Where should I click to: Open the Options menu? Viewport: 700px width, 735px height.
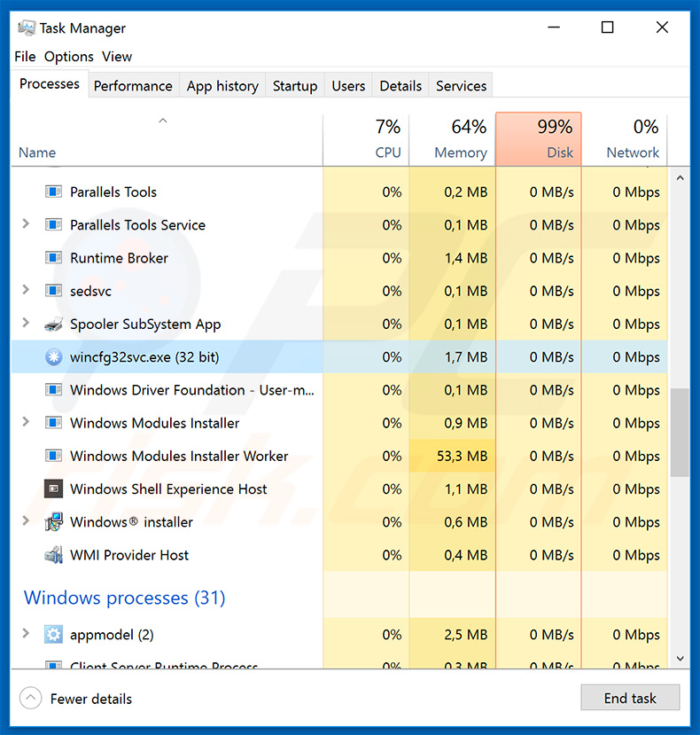pos(69,57)
